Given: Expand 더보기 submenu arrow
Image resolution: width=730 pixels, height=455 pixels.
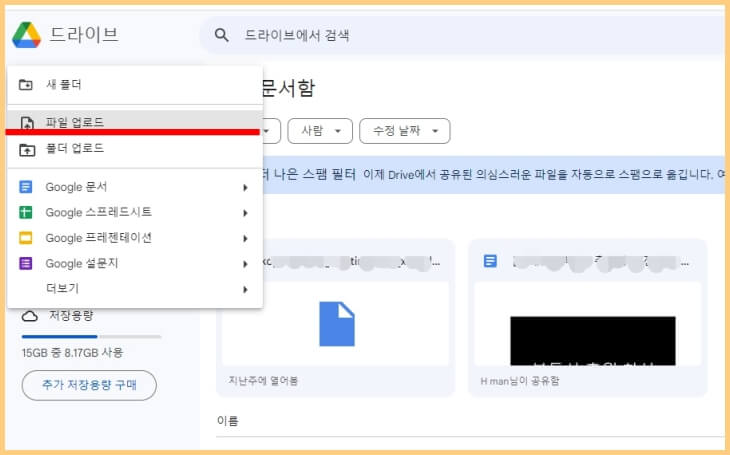Looking at the screenshot, I should point(245,290).
